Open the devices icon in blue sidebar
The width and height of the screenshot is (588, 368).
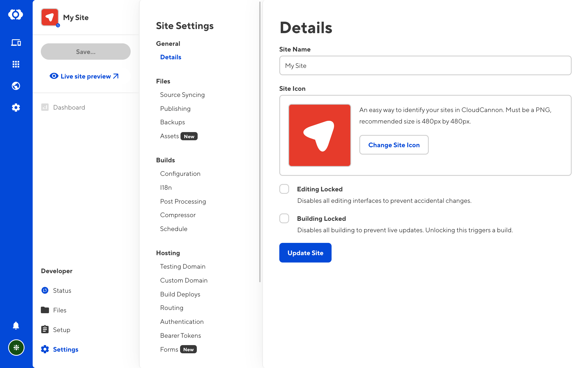[x=16, y=43]
